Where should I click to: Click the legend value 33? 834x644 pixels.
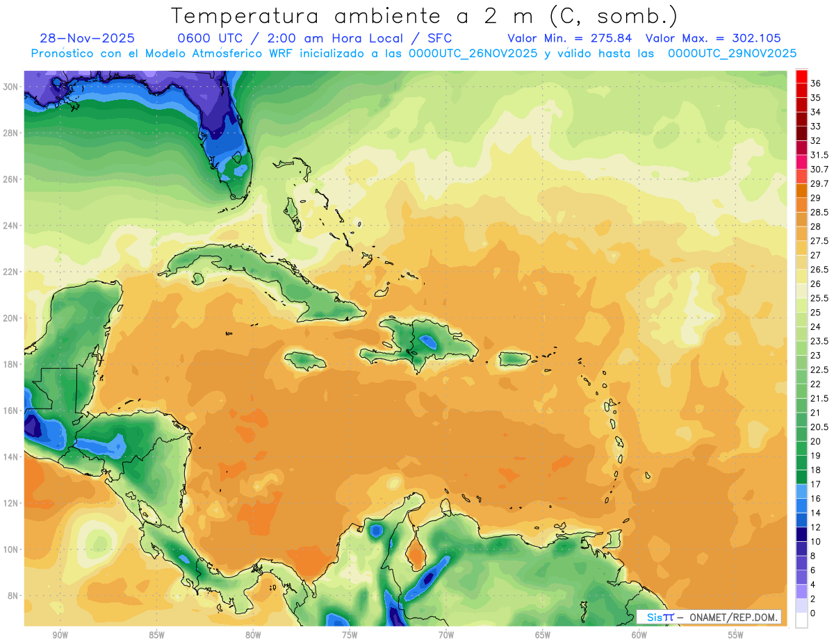click(x=816, y=126)
